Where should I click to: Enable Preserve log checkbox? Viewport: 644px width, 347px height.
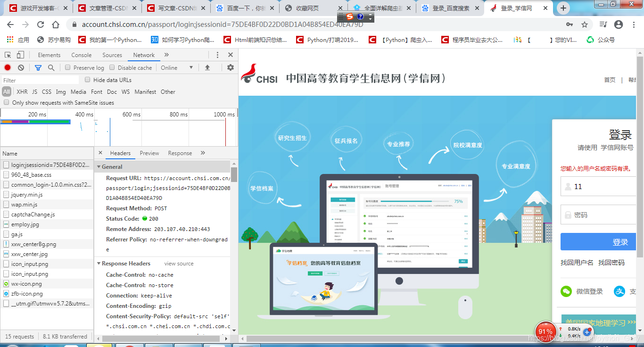tap(68, 67)
